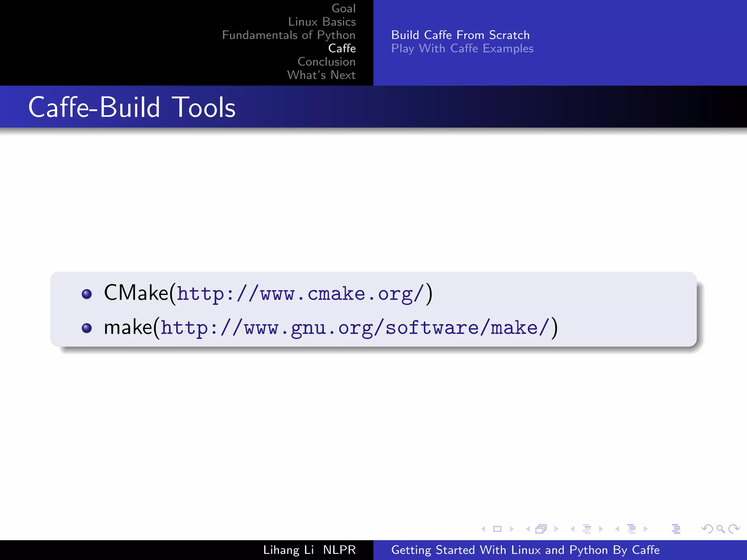The width and height of the screenshot is (747, 560).
Task: Click the go forward curved arrow
Action: (x=734, y=529)
